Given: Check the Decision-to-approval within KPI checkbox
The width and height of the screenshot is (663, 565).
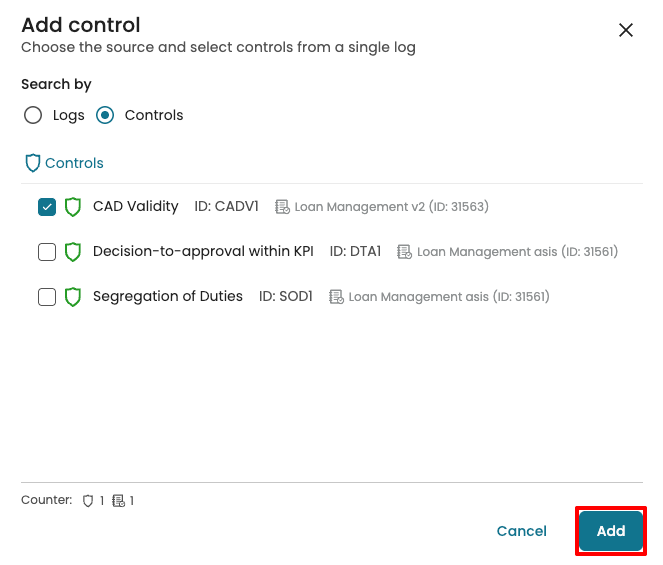Looking at the screenshot, I should pos(47,252).
